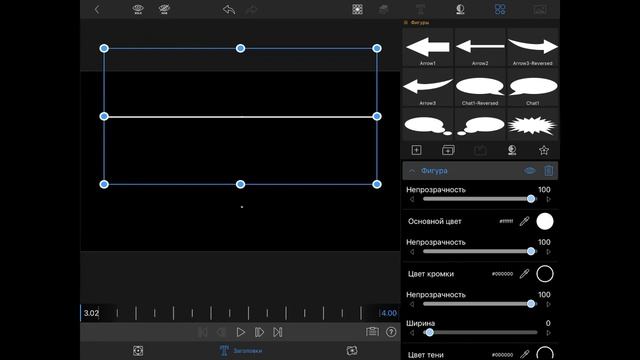Image resolution: width=640 pixels, height=360 pixels.
Task: Decrease Основной цвет Непрозрачность with left arrow
Action: [412, 252]
